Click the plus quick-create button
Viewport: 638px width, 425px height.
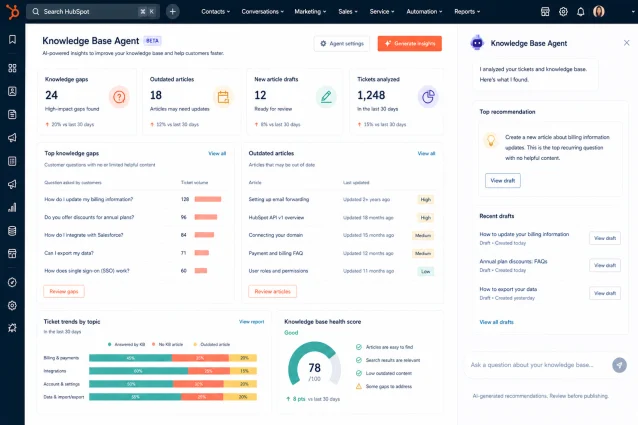173,11
